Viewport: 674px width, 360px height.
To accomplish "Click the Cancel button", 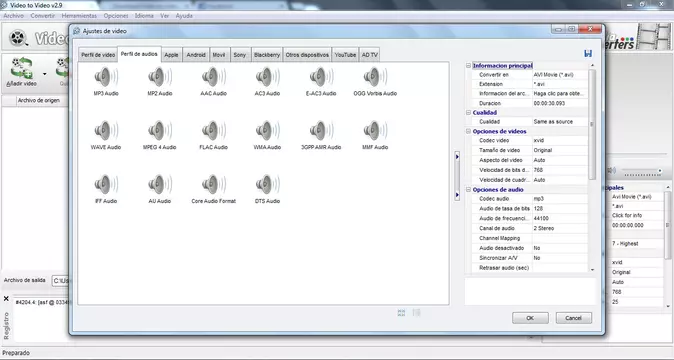I will [573, 318].
